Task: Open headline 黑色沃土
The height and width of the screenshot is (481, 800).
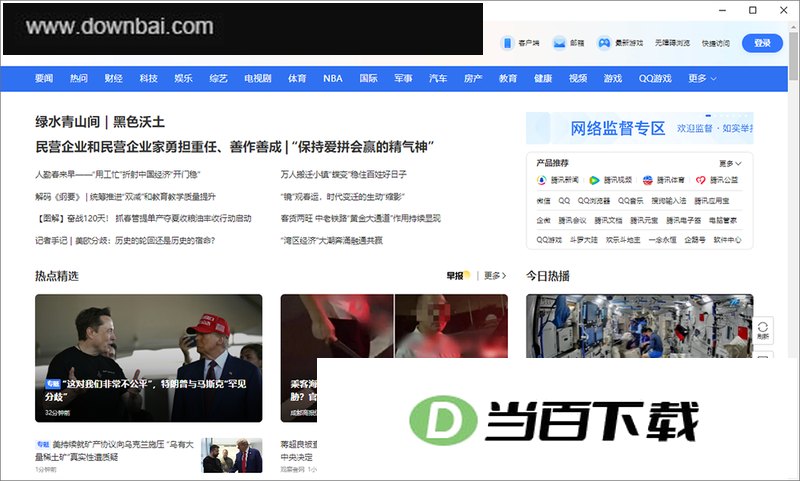Action: click(139, 122)
